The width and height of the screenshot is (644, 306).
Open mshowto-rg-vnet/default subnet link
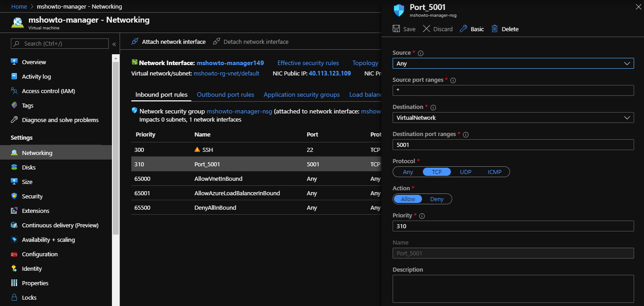coord(227,73)
